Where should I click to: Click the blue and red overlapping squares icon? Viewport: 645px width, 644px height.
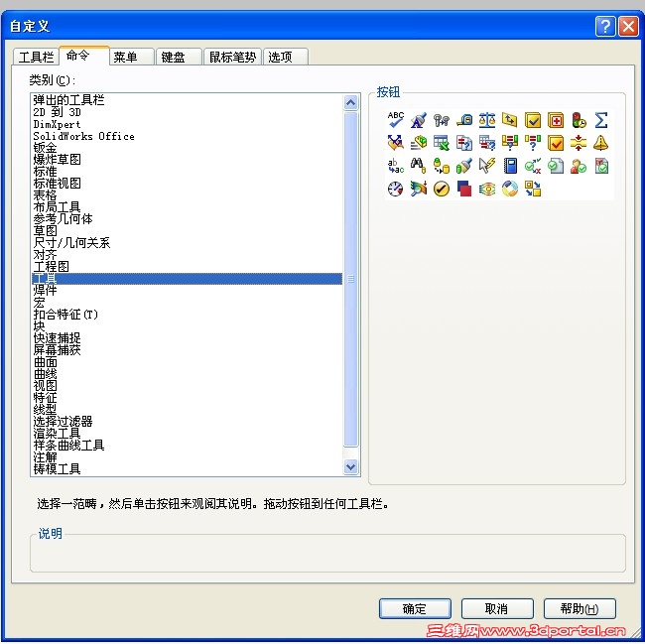click(x=464, y=189)
